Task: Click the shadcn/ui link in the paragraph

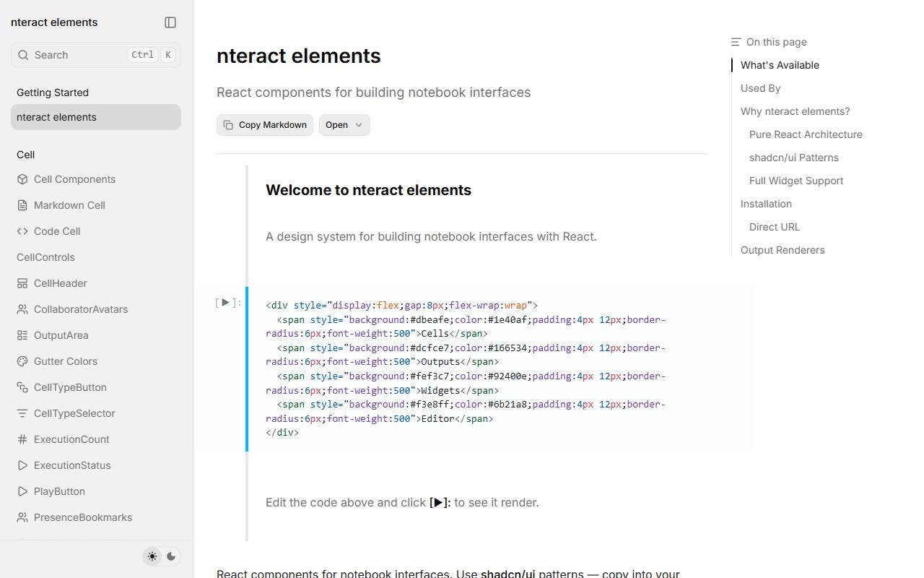Action: point(507,574)
